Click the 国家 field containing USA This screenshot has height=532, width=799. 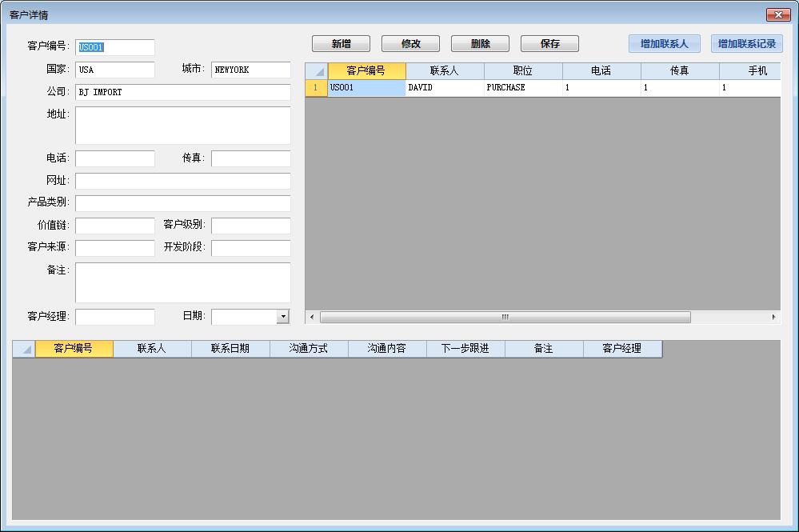click(x=115, y=70)
